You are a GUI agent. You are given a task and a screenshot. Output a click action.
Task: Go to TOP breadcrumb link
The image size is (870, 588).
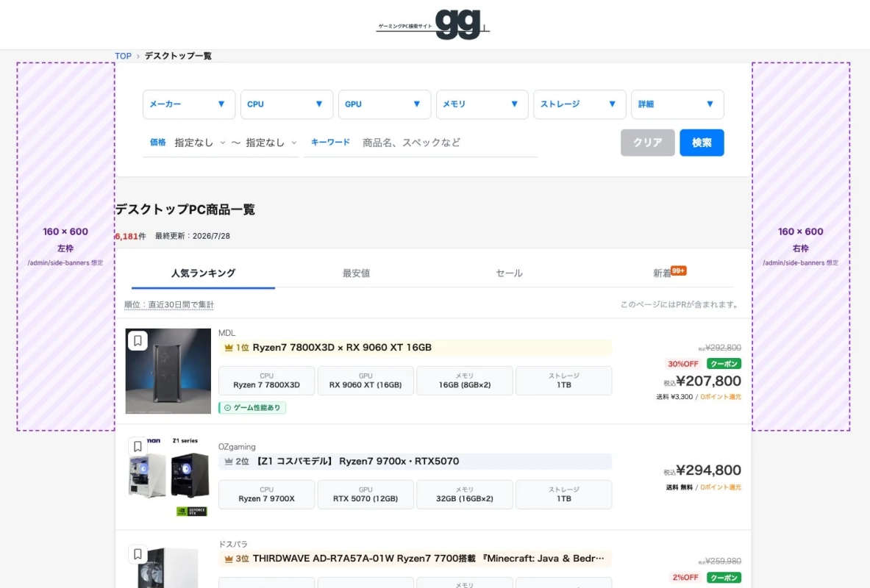point(123,56)
